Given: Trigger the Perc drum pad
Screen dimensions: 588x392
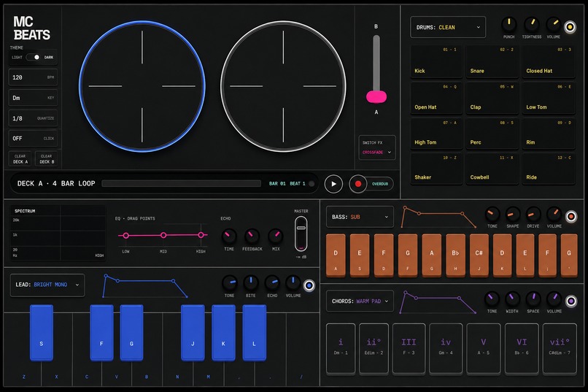Looking at the screenshot, I should coord(492,134).
